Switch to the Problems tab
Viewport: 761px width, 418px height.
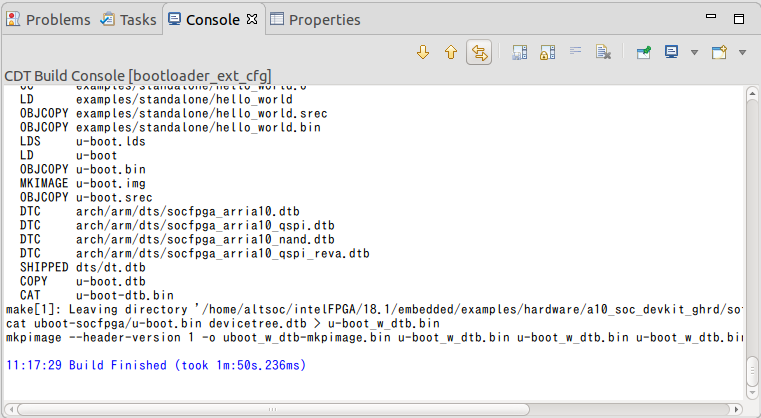pyautogui.click(x=48, y=19)
